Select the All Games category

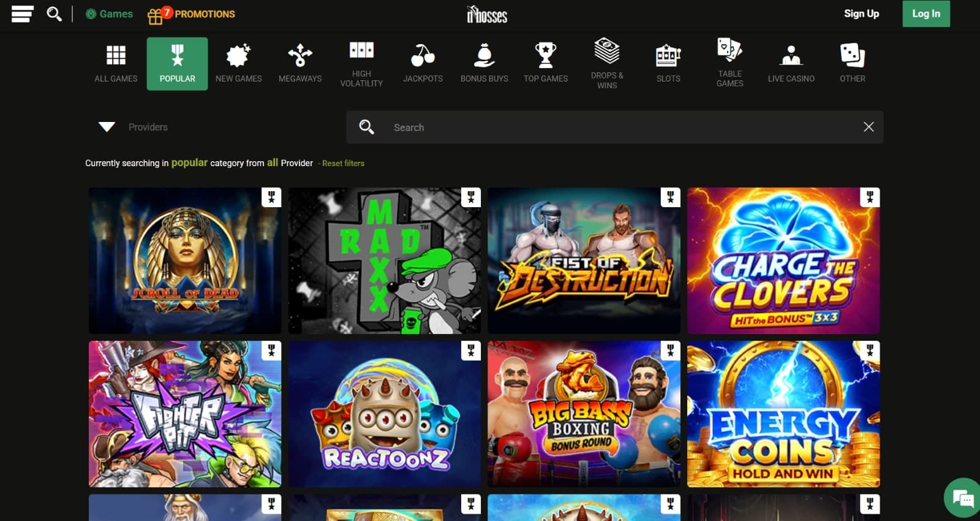(x=116, y=64)
